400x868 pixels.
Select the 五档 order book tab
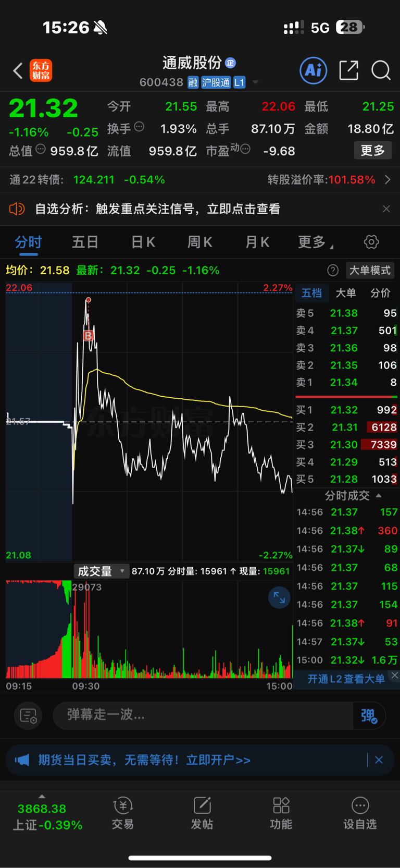pyautogui.click(x=311, y=293)
